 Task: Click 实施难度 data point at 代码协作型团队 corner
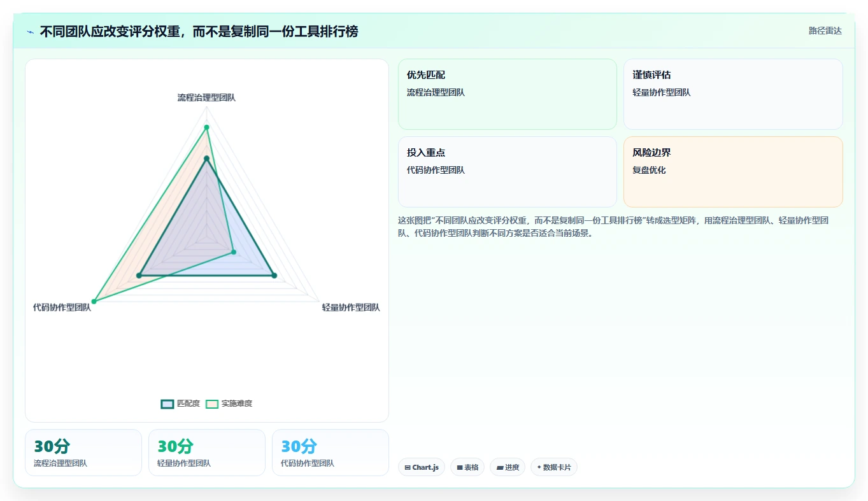(94, 301)
